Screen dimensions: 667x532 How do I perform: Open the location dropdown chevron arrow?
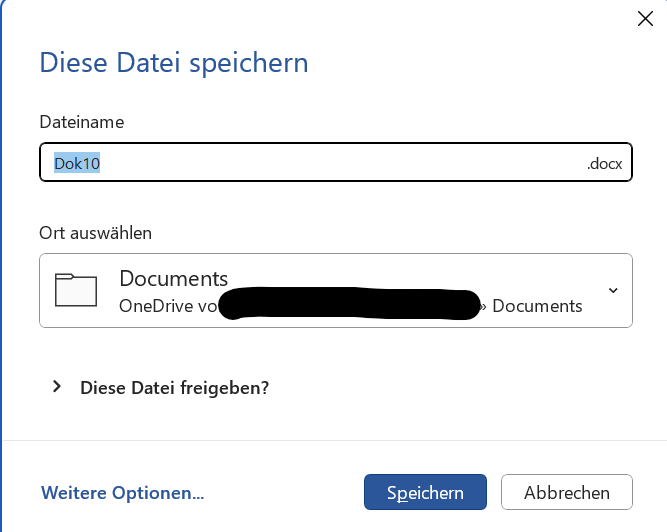613,290
